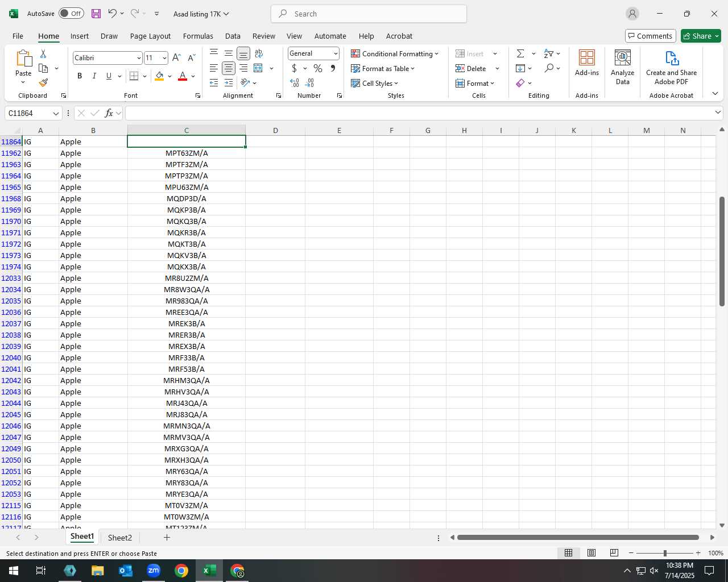The image size is (728, 582).
Task: Click zoom level 100% button
Action: 715,553
